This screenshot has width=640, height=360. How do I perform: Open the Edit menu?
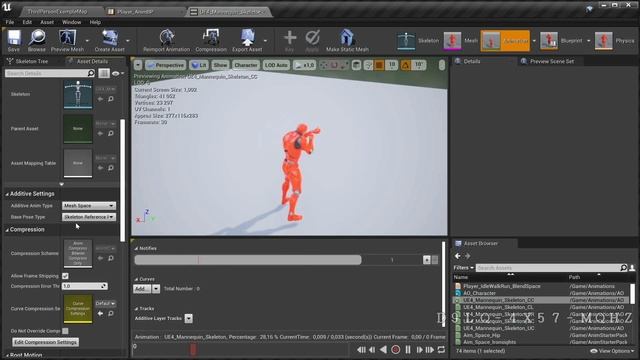(27, 22)
